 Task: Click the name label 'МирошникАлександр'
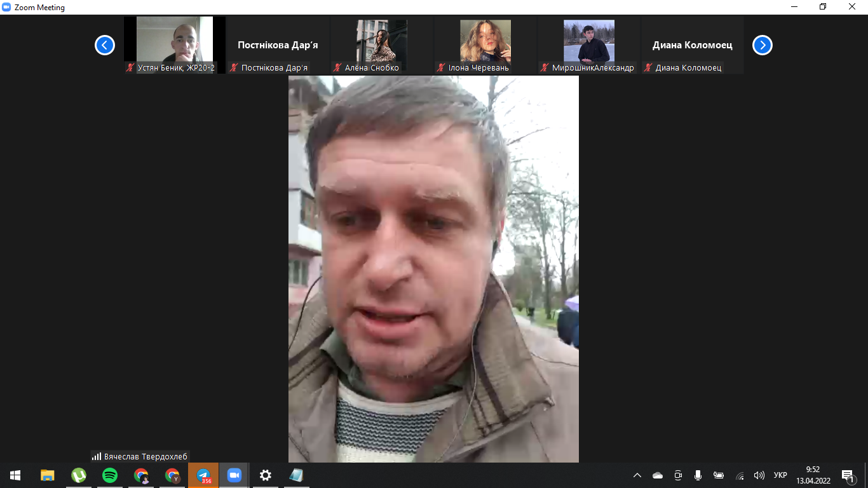(x=593, y=67)
